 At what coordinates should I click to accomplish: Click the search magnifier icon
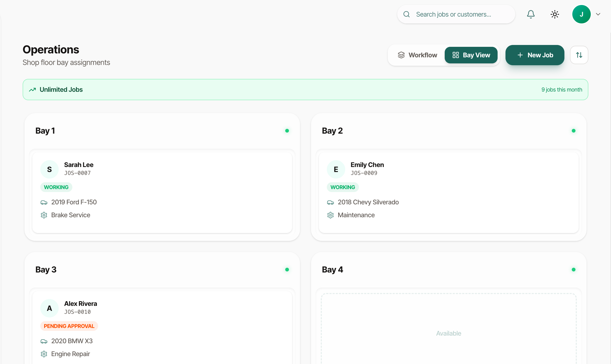407,14
